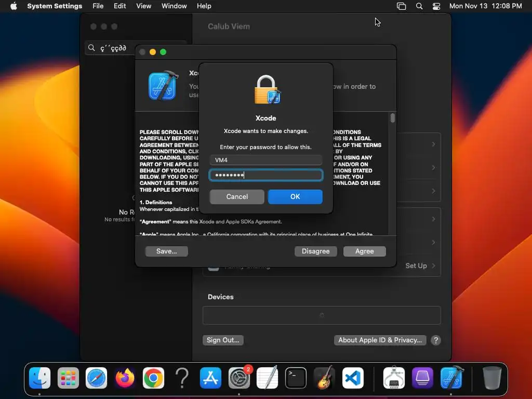Click the Devices heading in System Settings
The height and width of the screenshot is (399, 532).
[220, 297]
